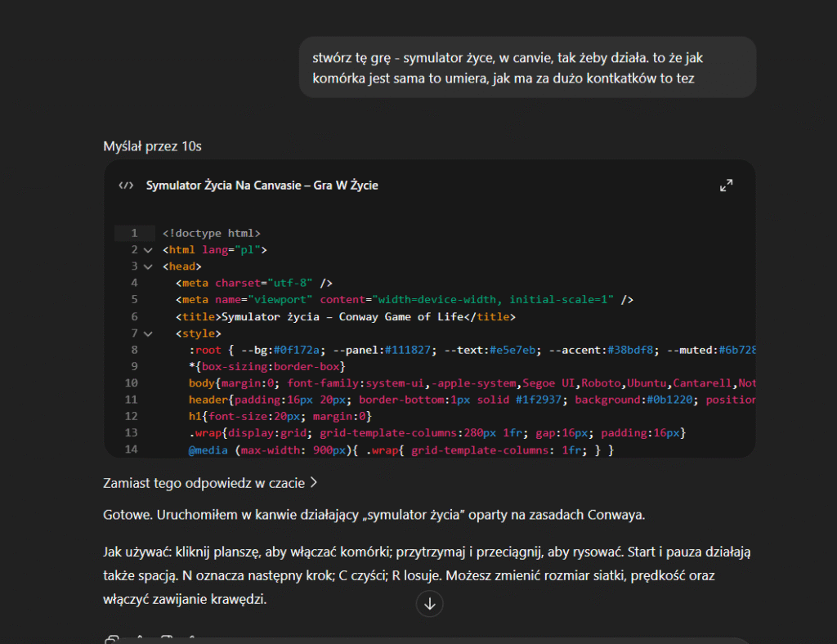Click the meta charset utf-8 code line
The height and width of the screenshot is (644, 837).
[x=254, y=283]
